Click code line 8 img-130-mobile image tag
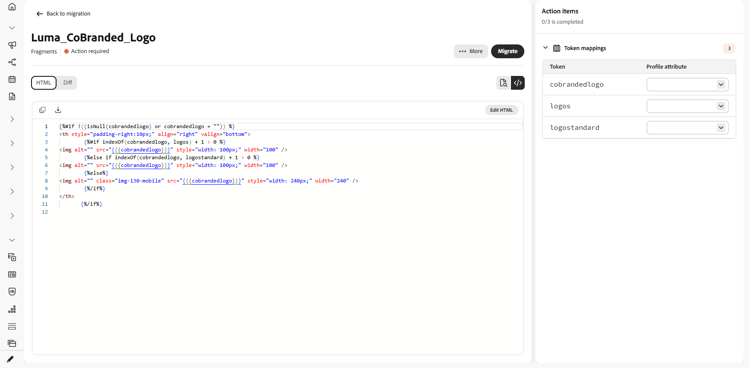Screen dimensions: 750x368 coord(209,181)
